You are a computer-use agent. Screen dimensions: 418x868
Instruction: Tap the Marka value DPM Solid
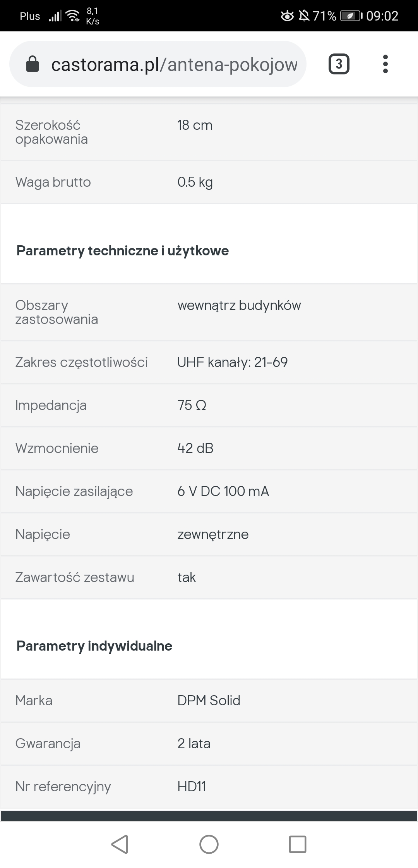[x=209, y=701]
